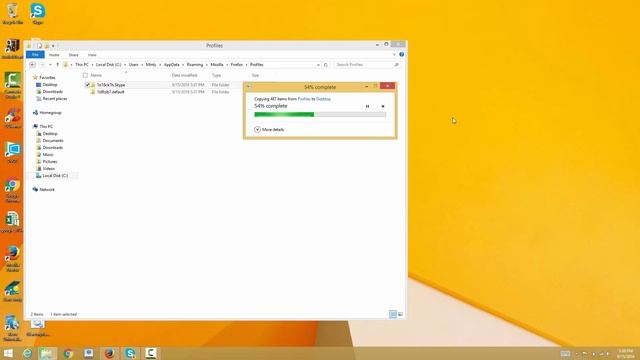Viewport: 640px width, 360px height.
Task: Open Favorites in the navigation pane
Action: pos(47,78)
